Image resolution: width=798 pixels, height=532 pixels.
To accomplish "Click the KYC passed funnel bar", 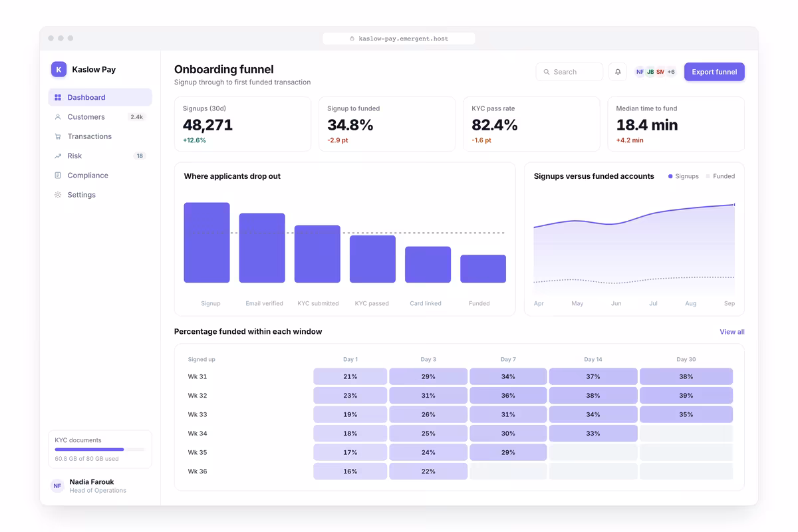I will tap(372, 259).
